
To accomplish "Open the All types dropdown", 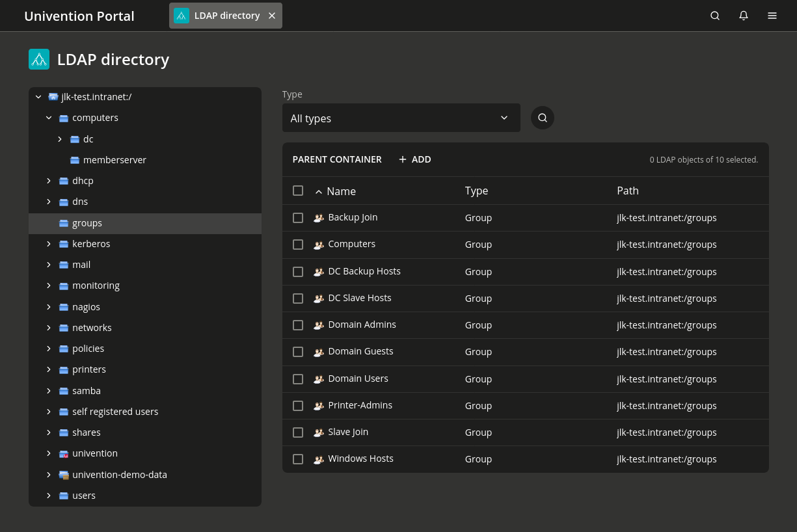I will coord(401,118).
